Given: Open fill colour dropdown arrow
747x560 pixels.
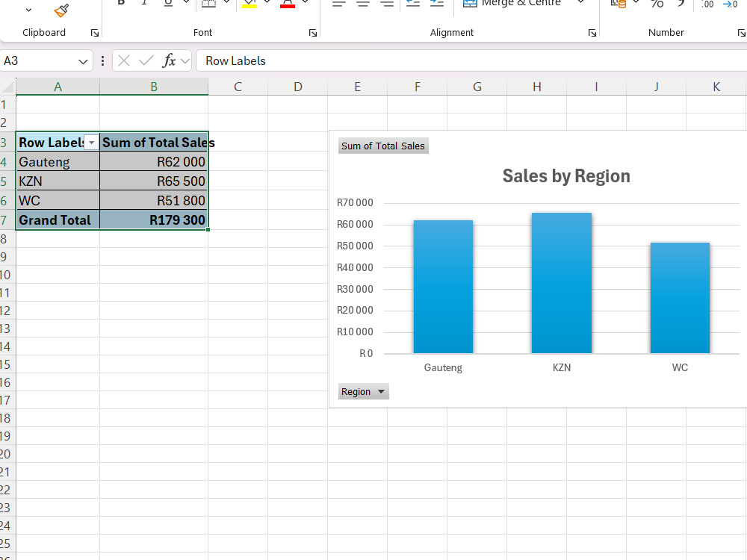Looking at the screenshot, I should [267, 2].
